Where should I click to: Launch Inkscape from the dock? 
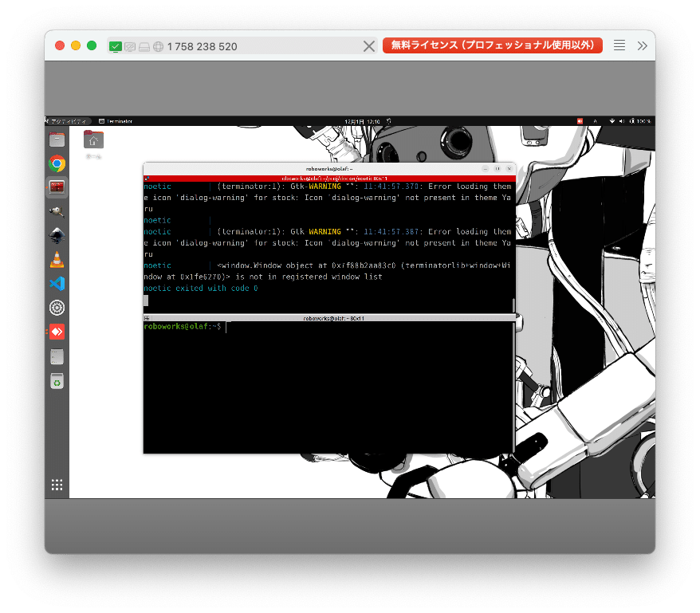57,235
